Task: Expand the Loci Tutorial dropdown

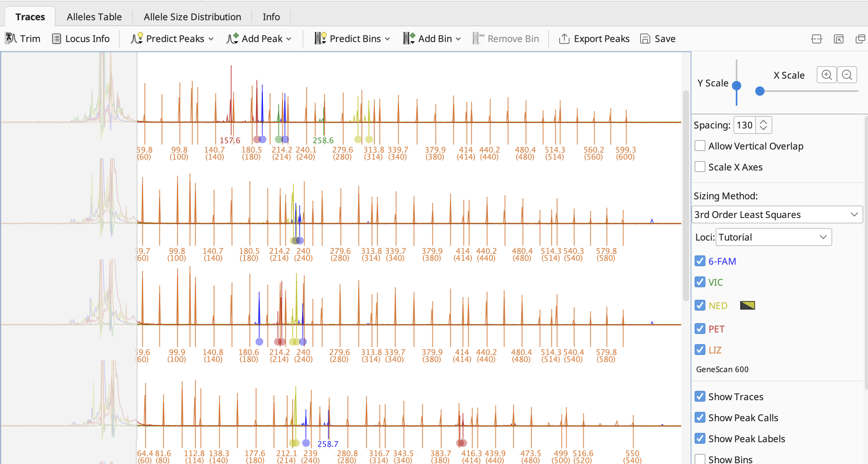Action: point(773,237)
